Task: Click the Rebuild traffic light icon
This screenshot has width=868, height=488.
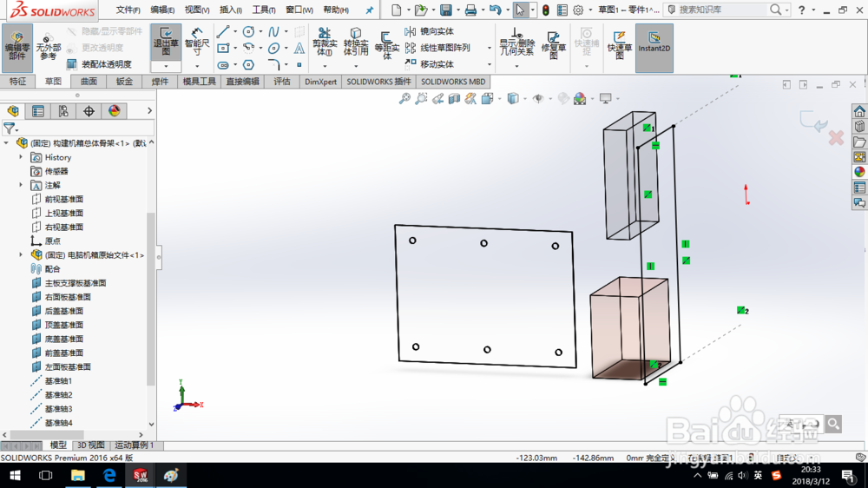Action: pos(545,10)
